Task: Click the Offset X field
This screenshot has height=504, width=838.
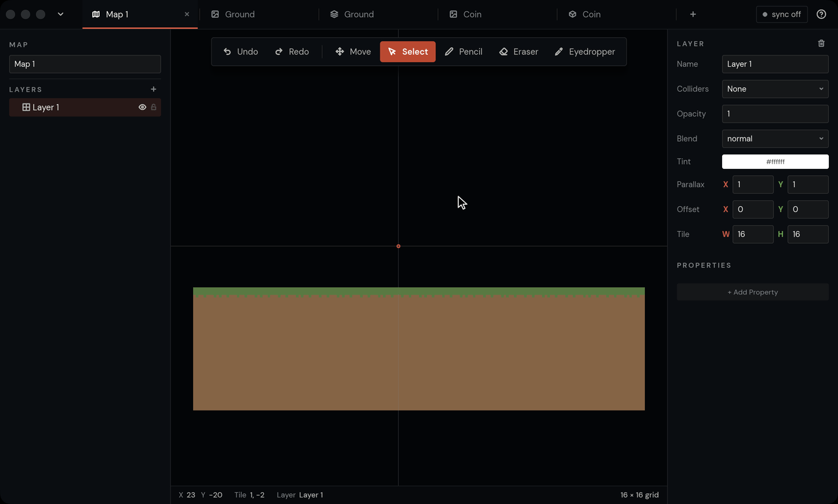Action: (753, 209)
